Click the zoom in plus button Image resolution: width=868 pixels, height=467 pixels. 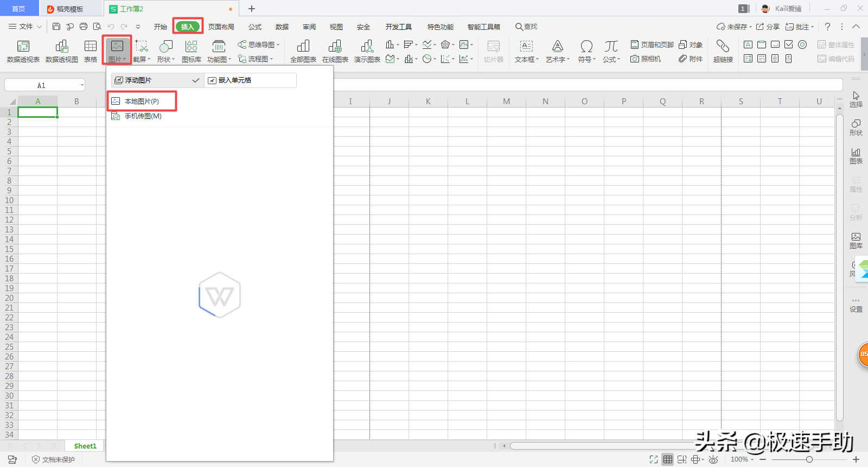856,459
